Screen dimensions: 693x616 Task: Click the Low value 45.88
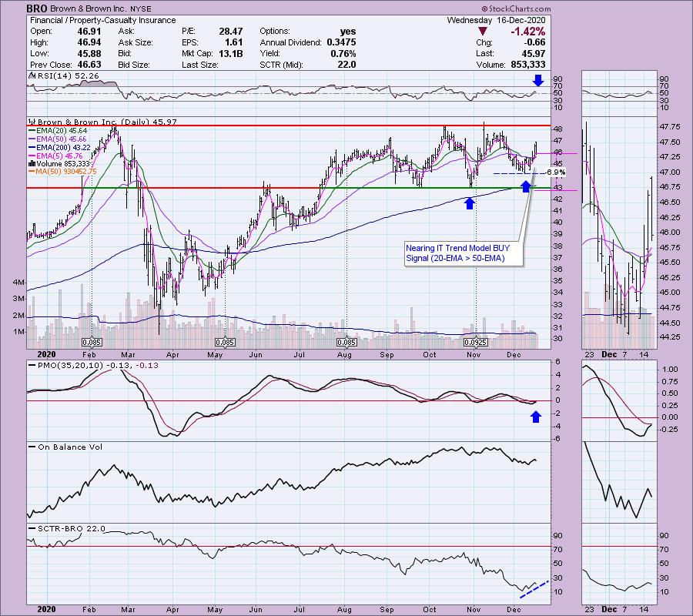point(90,53)
